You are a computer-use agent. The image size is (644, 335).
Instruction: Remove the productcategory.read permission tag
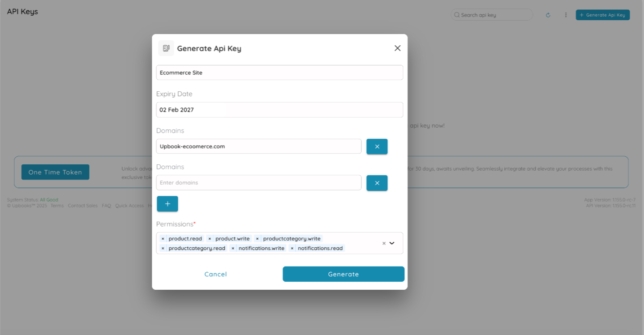(163, 248)
